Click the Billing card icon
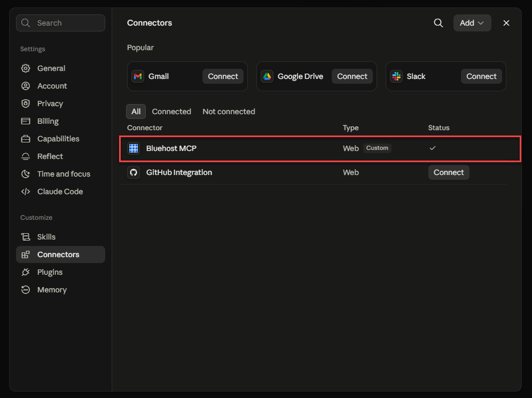 click(26, 121)
